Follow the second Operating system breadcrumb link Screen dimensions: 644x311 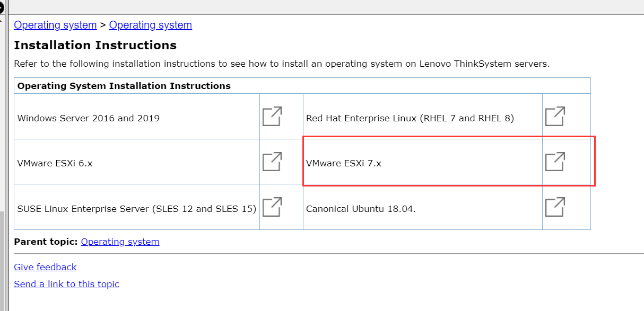[151, 25]
